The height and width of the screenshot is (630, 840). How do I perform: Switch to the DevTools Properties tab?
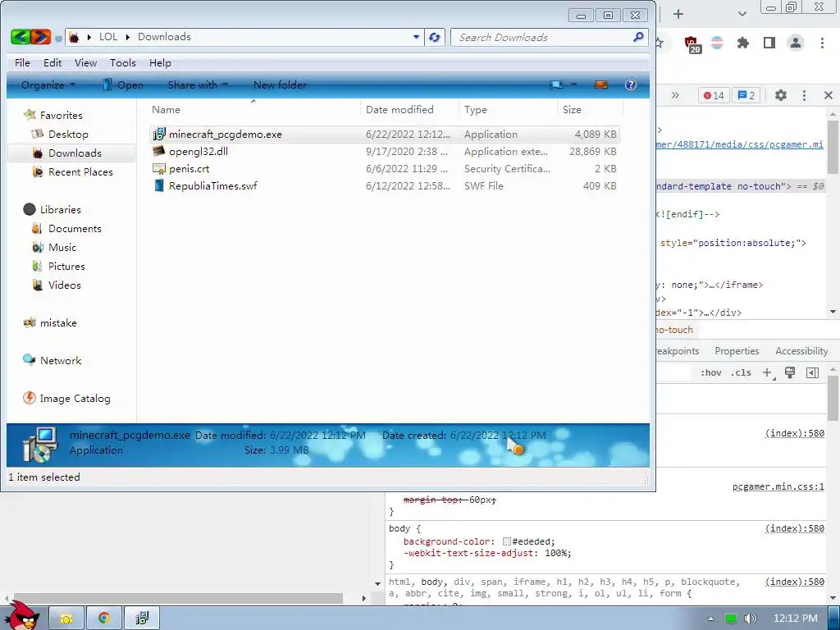click(737, 351)
